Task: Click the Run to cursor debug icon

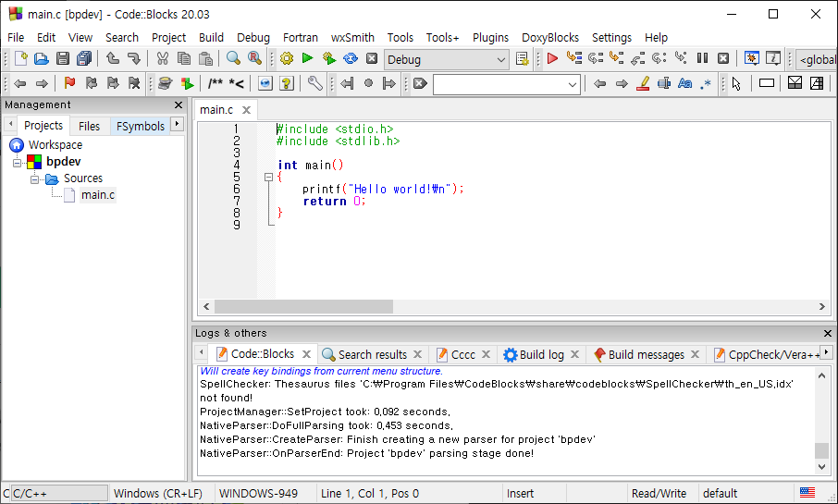Action: 574,58
